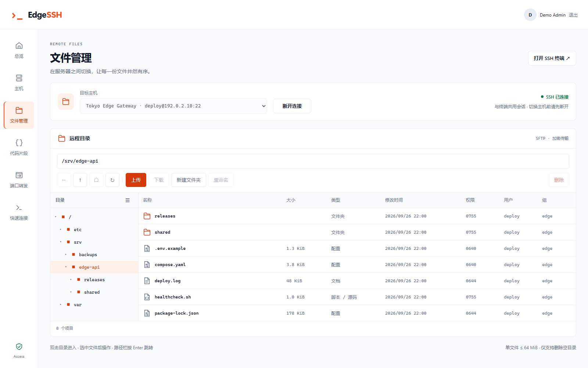Screen dimensions: 588x368
Task: Click the healthcheck.sh script file icon
Action: (x=147, y=297)
